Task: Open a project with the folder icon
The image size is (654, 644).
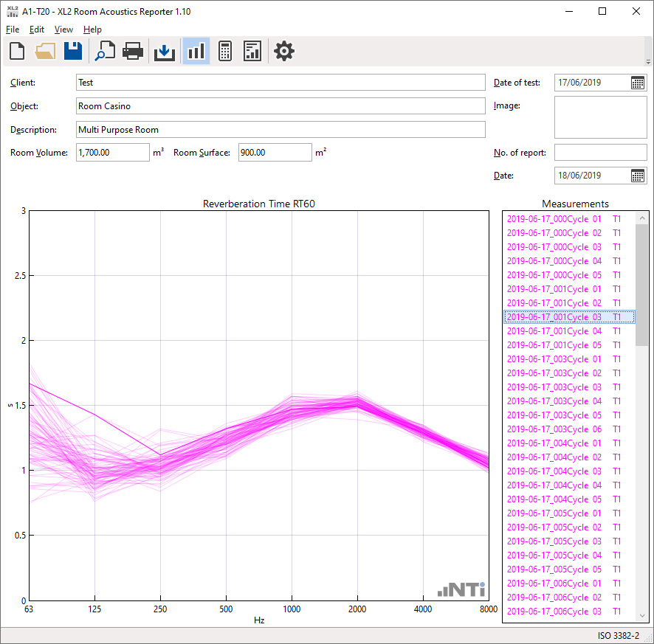Action: click(x=45, y=51)
